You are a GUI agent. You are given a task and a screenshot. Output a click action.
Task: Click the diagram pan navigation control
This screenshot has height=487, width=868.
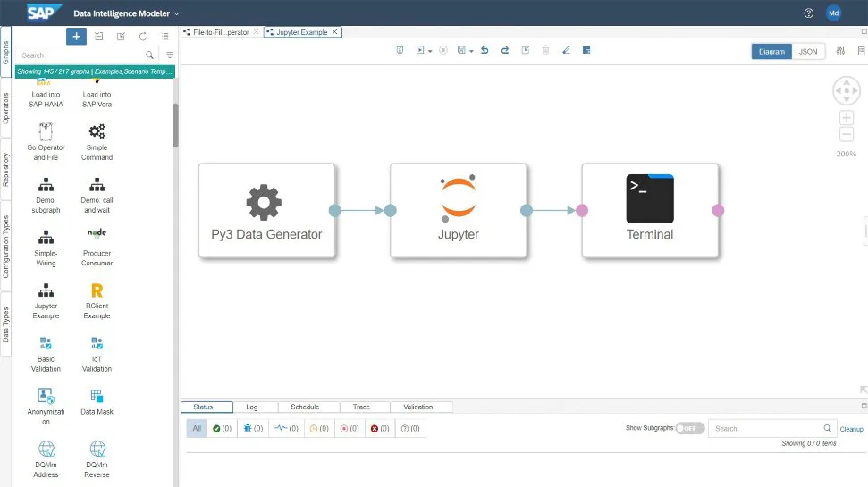click(x=847, y=91)
